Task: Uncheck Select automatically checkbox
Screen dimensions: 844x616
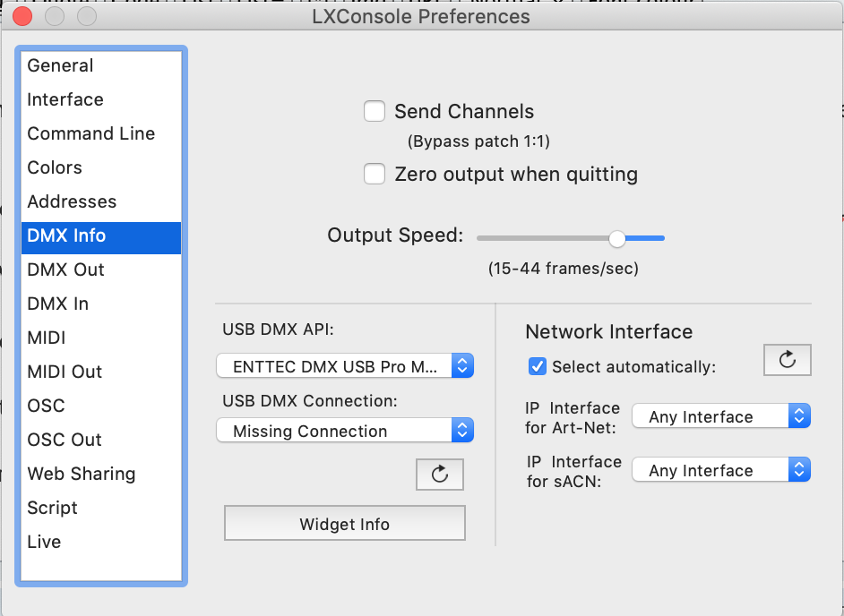Action: pyautogui.click(x=538, y=366)
